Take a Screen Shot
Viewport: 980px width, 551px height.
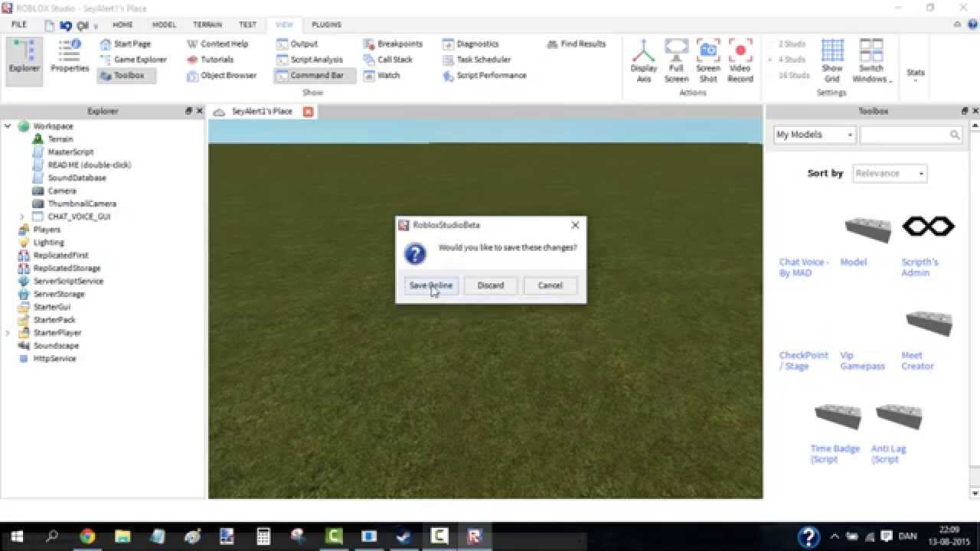pos(708,61)
